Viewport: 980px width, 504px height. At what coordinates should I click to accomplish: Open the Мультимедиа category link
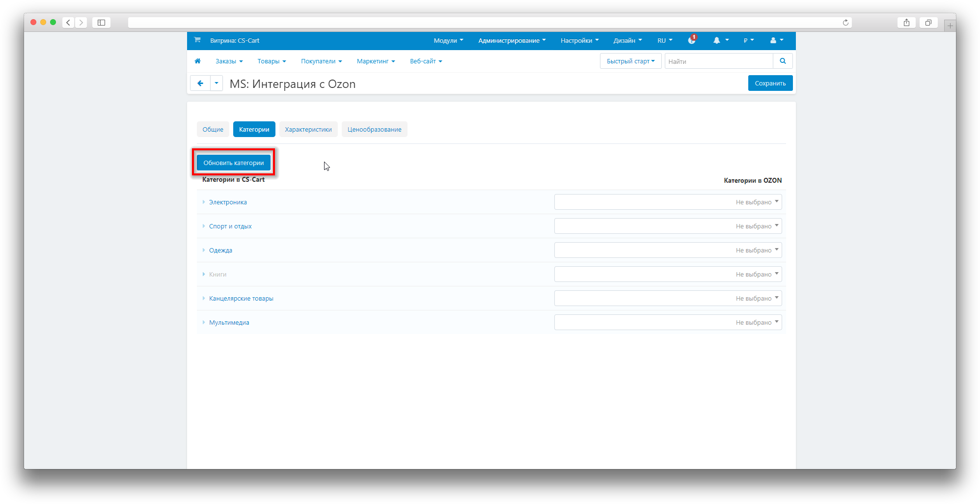pyautogui.click(x=229, y=322)
